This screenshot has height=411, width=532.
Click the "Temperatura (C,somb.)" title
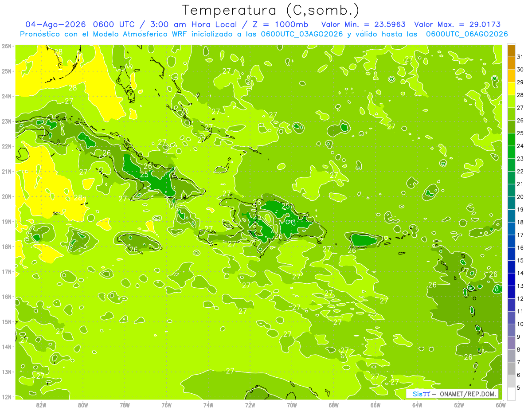[x=271, y=10]
